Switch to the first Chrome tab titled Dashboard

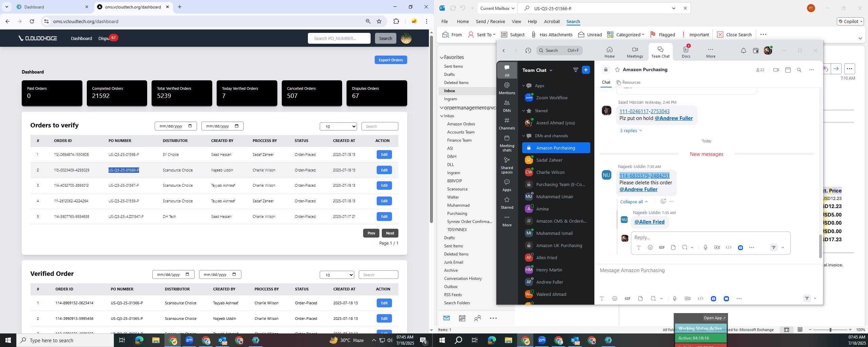53,7
